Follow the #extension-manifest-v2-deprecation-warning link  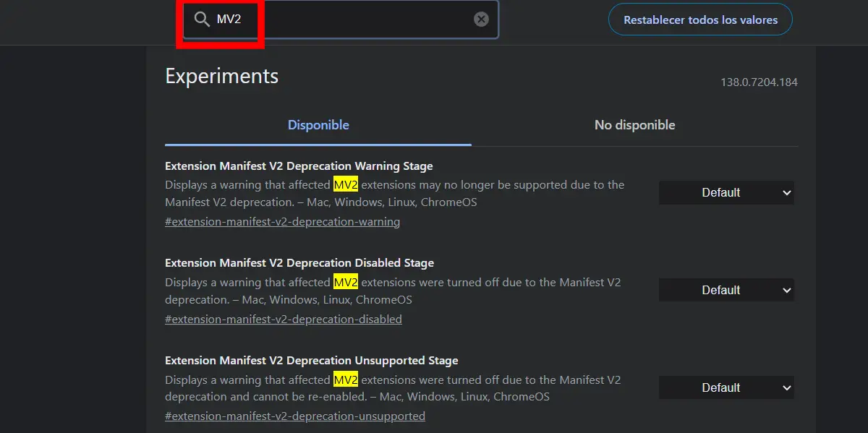pyautogui.click(x=282, y=222)
